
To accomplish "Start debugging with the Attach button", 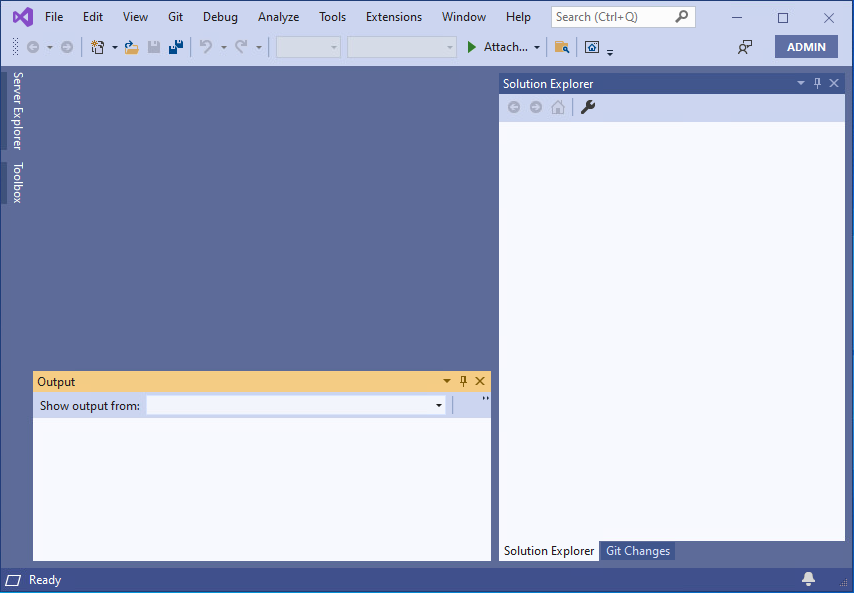I will [x=498, y=46].
